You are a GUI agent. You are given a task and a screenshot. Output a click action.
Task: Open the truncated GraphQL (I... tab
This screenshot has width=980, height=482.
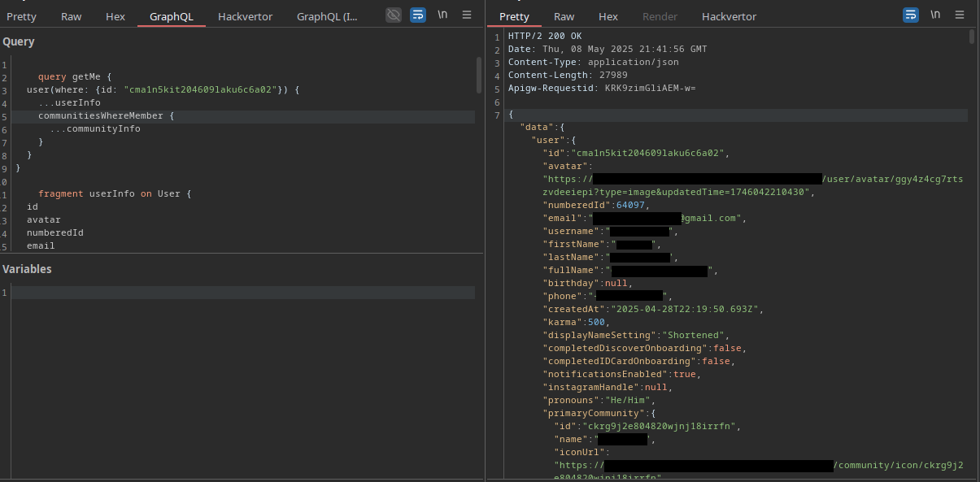pos(327,16)
